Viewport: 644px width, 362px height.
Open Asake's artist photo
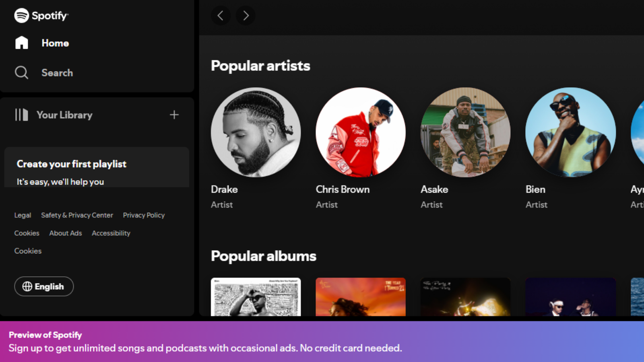466,132
